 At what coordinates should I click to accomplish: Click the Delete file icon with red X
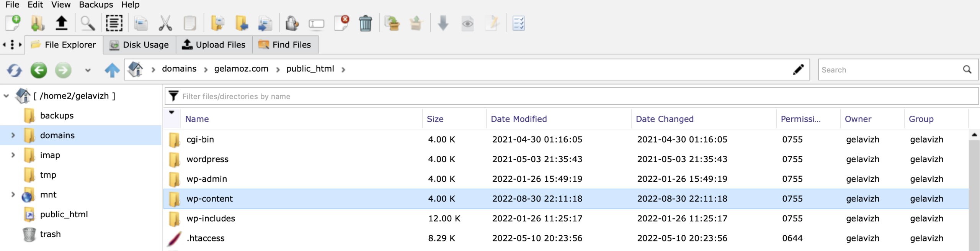(x=341, y=23)
